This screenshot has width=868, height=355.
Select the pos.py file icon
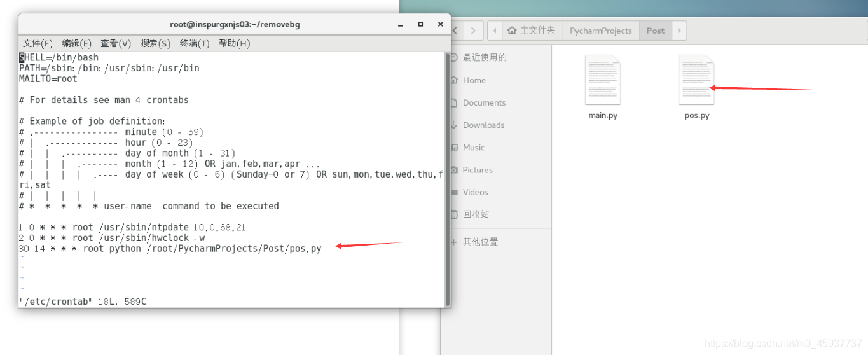(697, 80)
